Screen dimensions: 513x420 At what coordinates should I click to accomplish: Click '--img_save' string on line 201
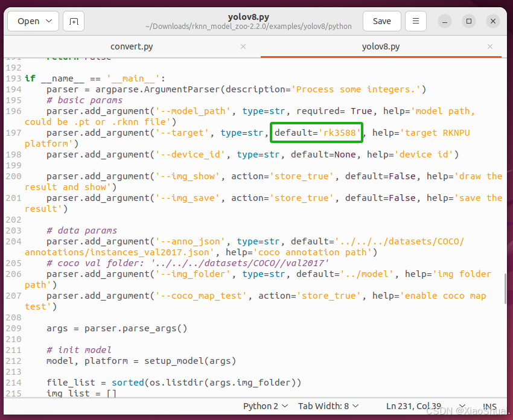tap(188, 198)
